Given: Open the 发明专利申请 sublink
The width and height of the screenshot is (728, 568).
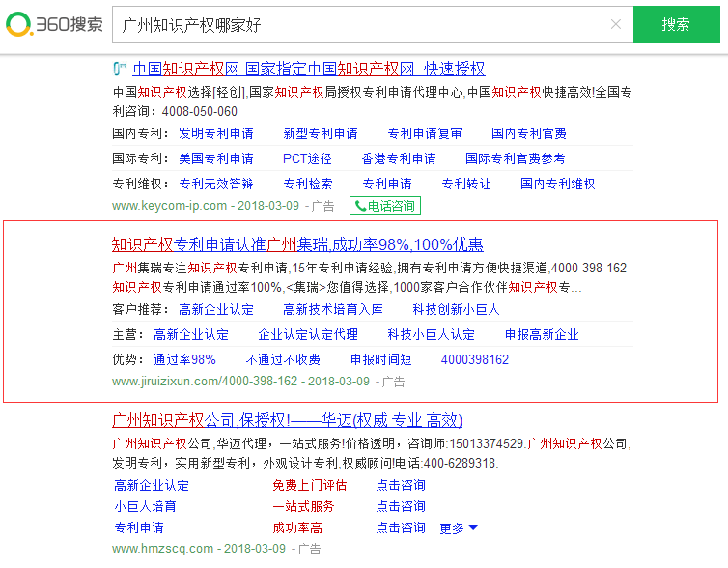Looking at the screenshot, I should tap(216, 133).
